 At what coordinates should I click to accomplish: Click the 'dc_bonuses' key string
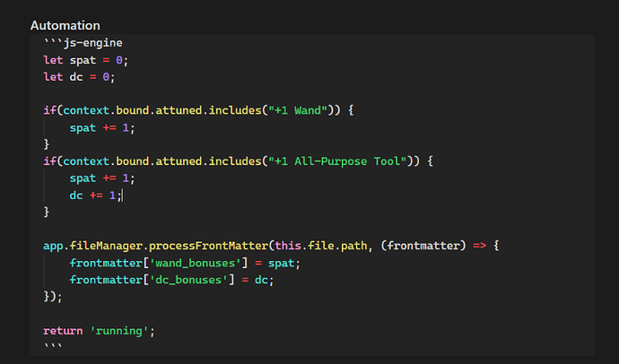[x=188, y=280]
